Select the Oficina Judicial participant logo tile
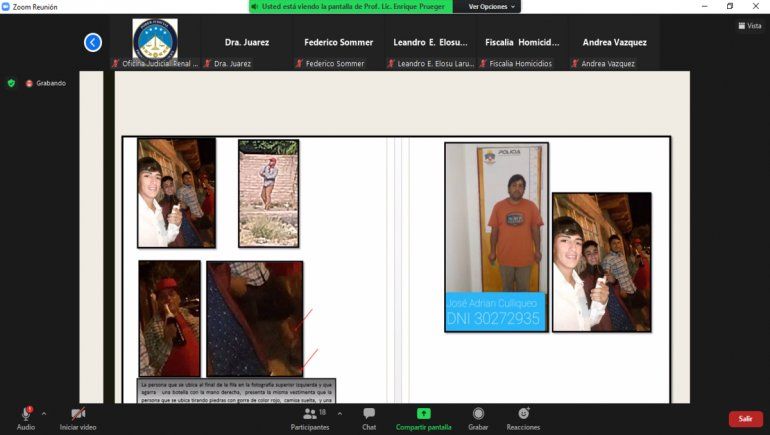The image size is (770, 435). (x=155, y=41)
